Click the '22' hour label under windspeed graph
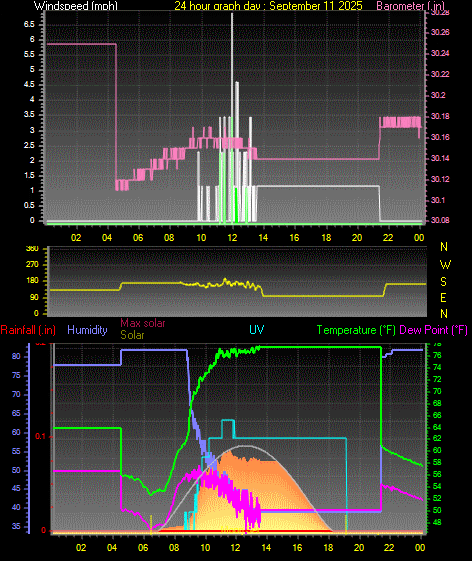The height and width of the screenshot is (561, 472). [388, 238]
